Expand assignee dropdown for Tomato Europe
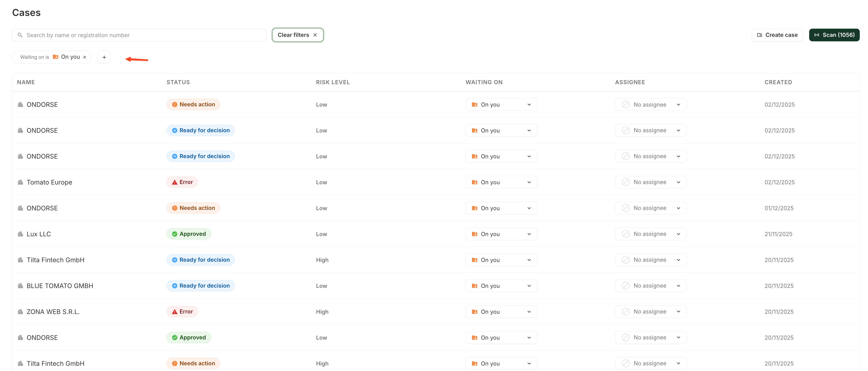This screenshot has height=371, width=868. click(x=650, y=182)
